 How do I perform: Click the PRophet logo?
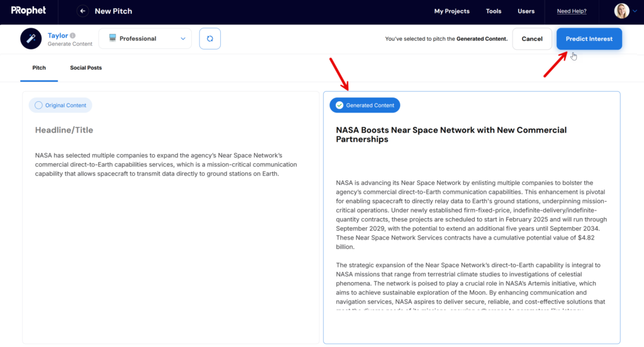click(x=28, y=11)
